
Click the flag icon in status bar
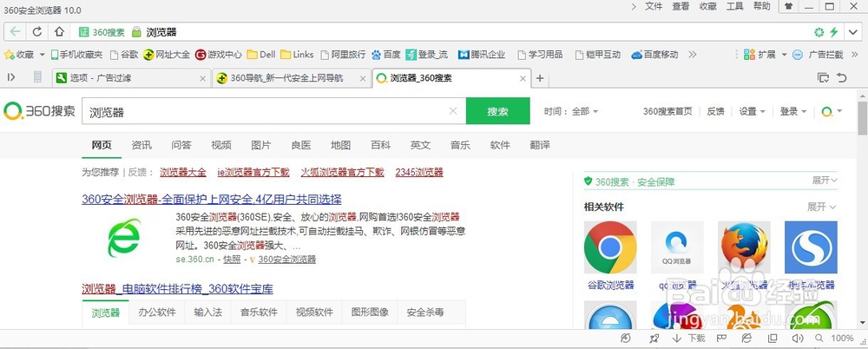721,338
